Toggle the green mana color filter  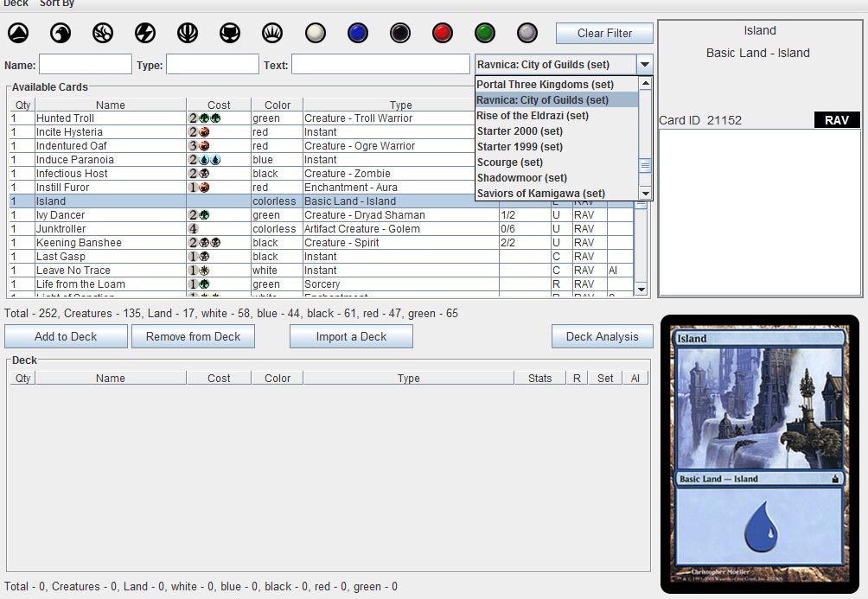tap(485, 33)
